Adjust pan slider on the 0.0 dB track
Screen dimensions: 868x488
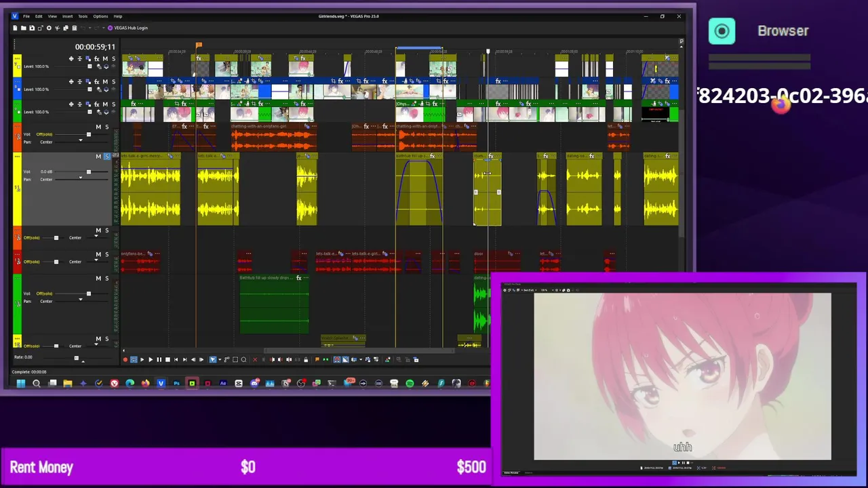80,178
